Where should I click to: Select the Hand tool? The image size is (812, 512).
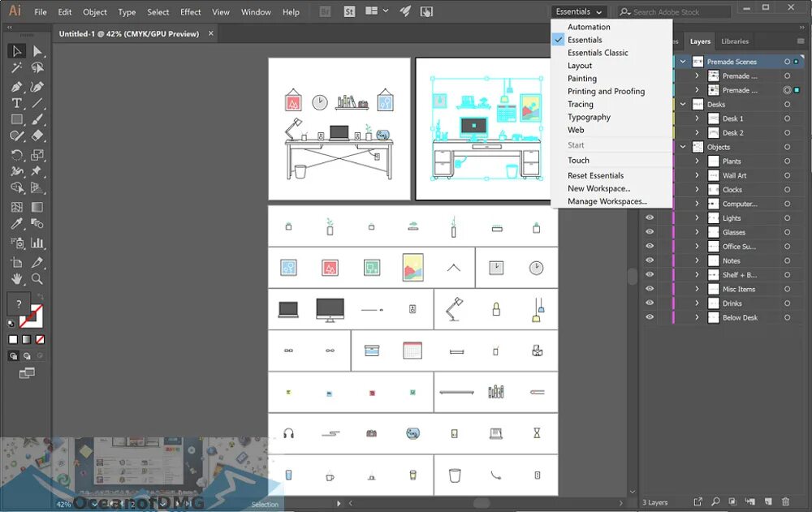[x=17, y=278]
